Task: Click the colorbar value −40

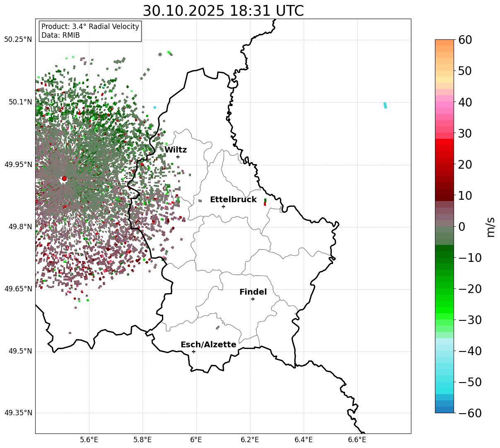Action: point(470,351)
